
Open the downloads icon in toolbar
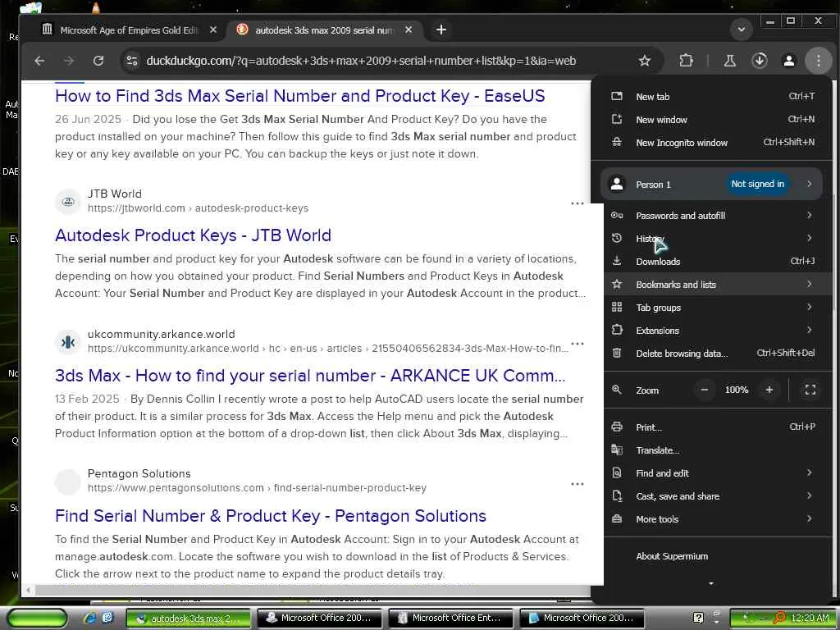tap(760, 61)
